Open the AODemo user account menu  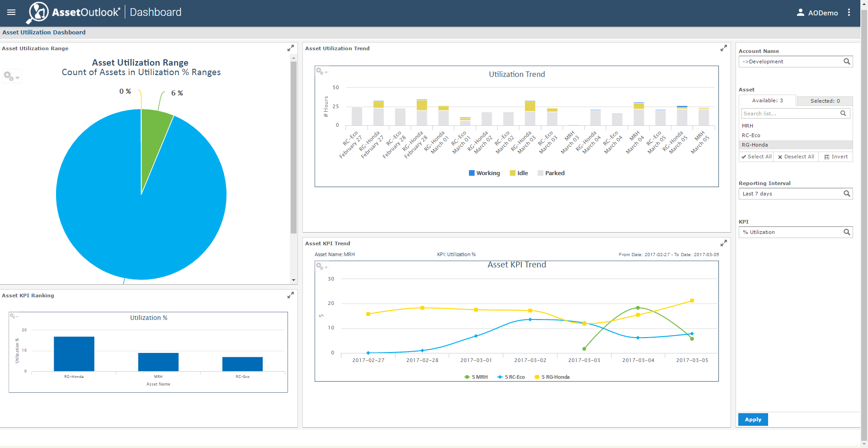click(x=817, y=13)
